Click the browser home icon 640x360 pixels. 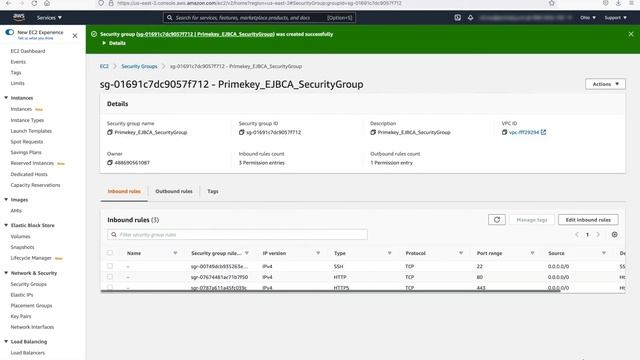(x=47, y=3)
